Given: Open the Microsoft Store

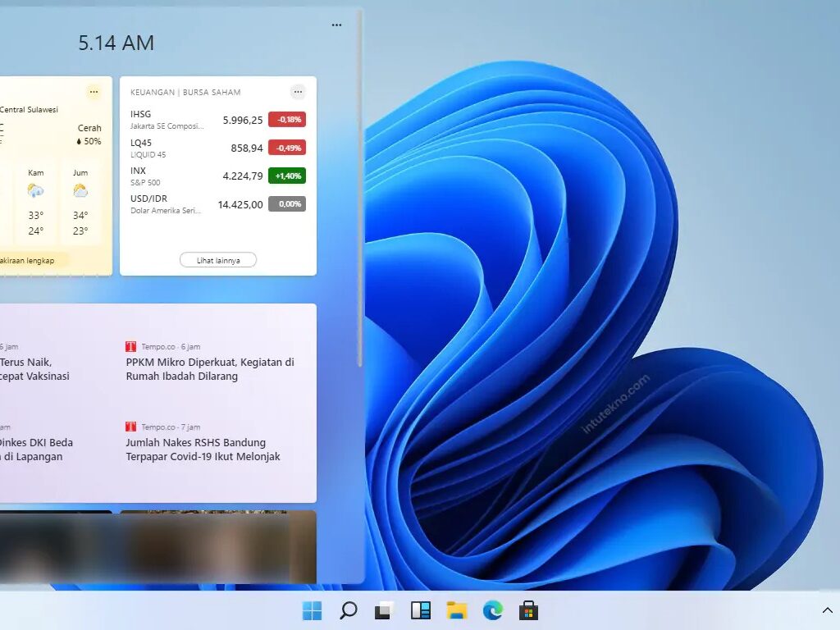Looking at the screenshot, I should pos(527,610).
